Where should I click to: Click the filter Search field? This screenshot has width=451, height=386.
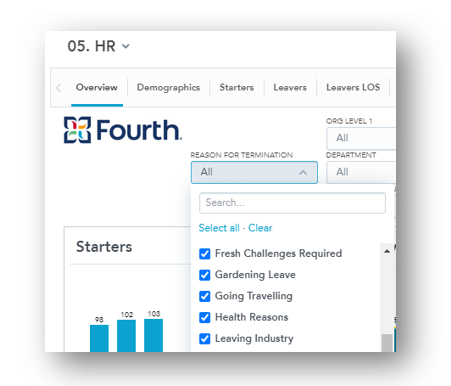pos(292,203)
